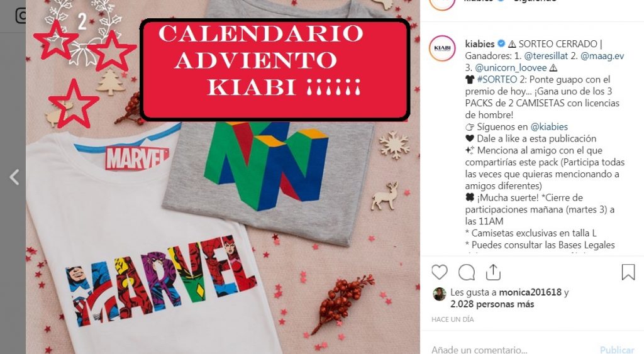Go to the previous post with the left chevron
This screenshot has width=644, height=354.
pos(14,177)
